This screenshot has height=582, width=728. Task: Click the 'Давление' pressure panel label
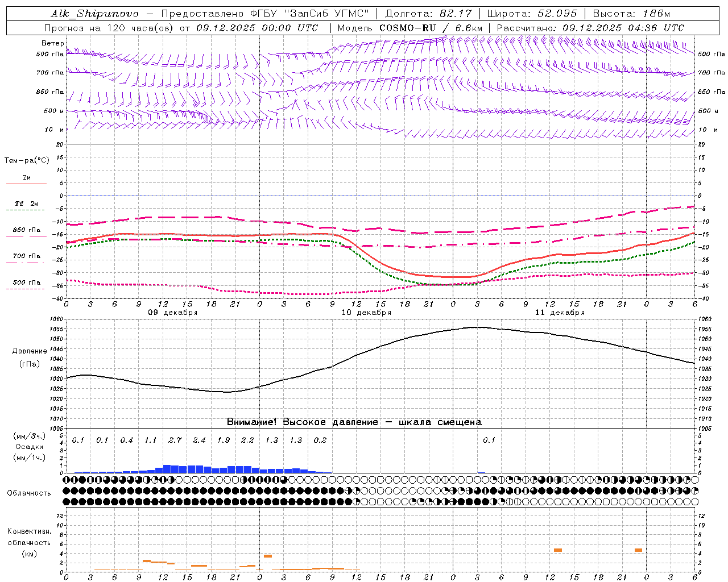click(x=30, y=351)
